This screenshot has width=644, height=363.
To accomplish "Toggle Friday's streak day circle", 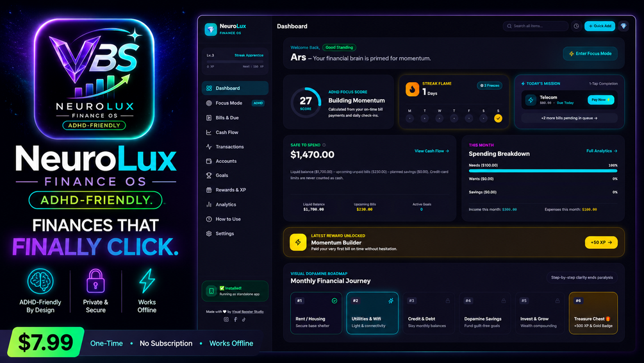I will click(x=468, y=119).
